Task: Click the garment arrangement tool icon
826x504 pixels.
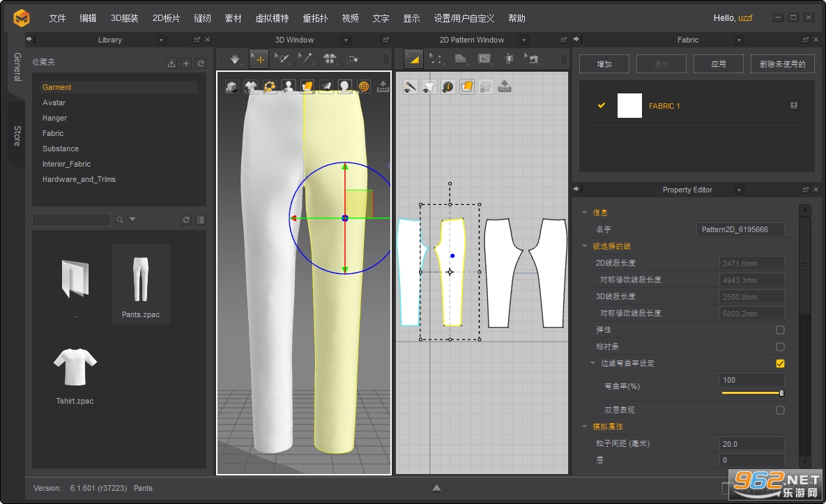Action: point(330,59)
